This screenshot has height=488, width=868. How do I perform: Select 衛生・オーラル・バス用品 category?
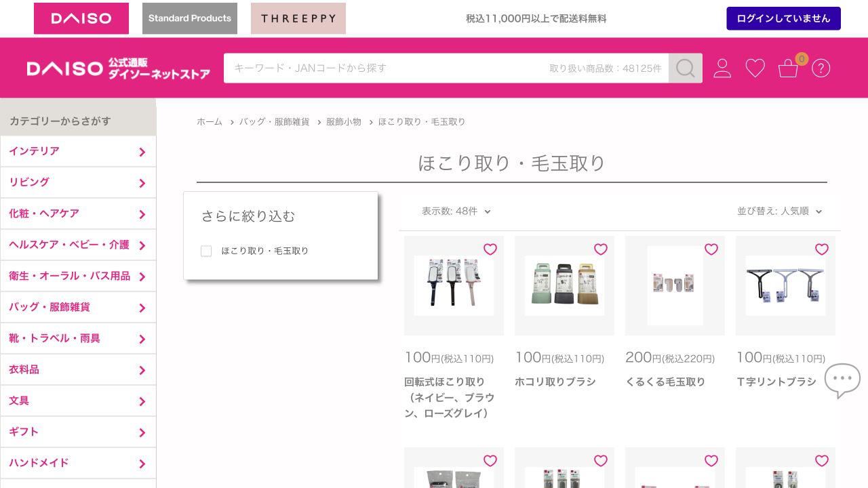(x=78, y=276)
